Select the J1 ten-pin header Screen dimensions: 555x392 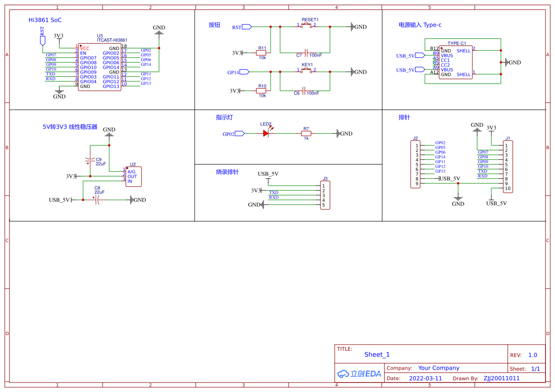(x=508, y=167)
